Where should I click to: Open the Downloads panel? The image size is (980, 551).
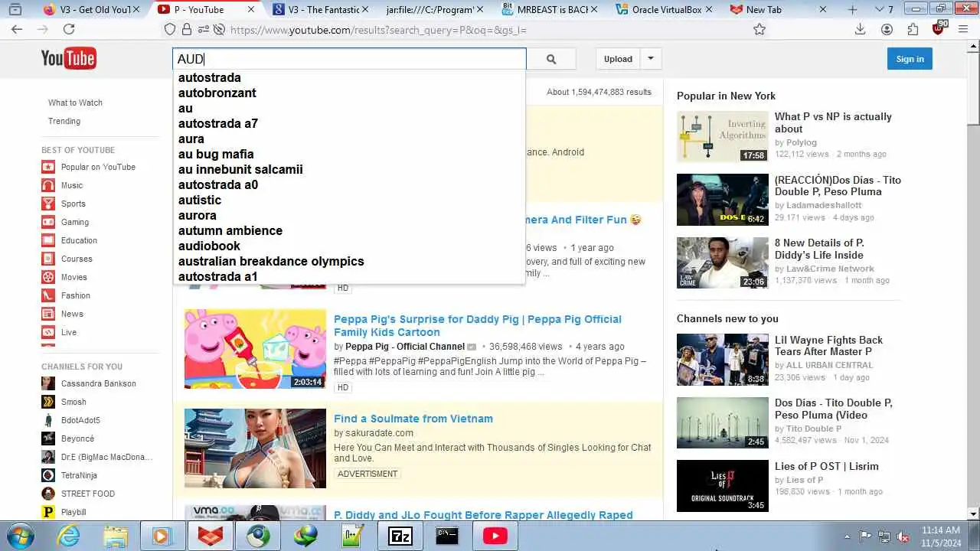tap(861, 29)
